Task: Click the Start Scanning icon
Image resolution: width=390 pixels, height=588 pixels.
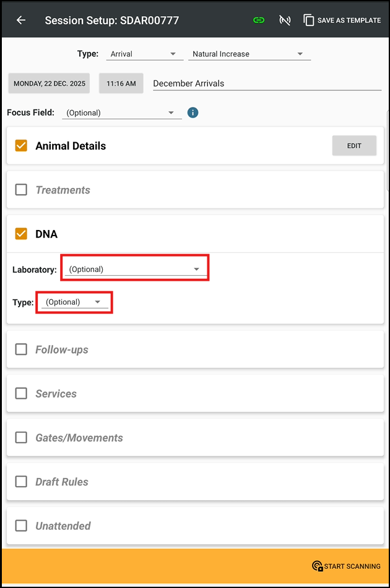Action: coord(318,566)
